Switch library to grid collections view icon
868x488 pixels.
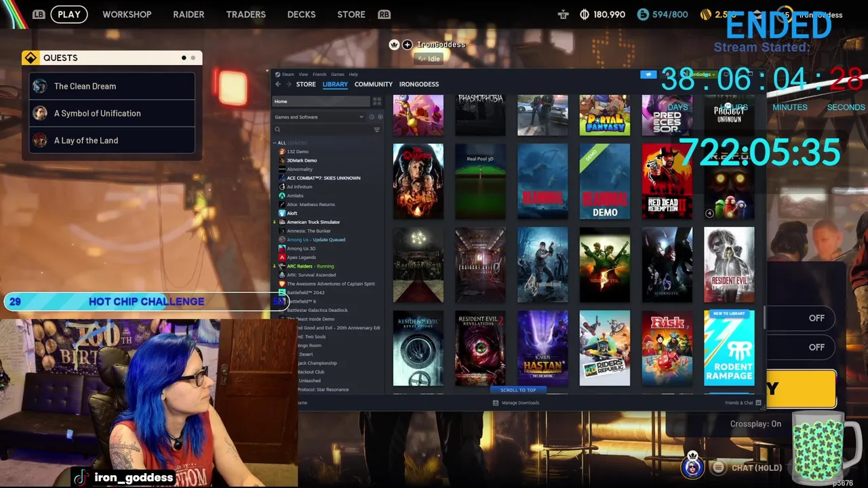(x=376, y=101)
